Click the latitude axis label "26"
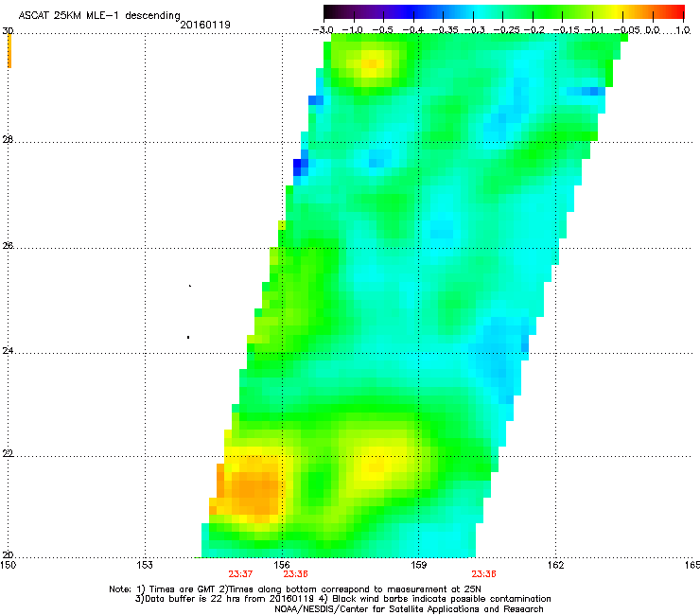Screen dimensions: 700x615 coord(8,245)
